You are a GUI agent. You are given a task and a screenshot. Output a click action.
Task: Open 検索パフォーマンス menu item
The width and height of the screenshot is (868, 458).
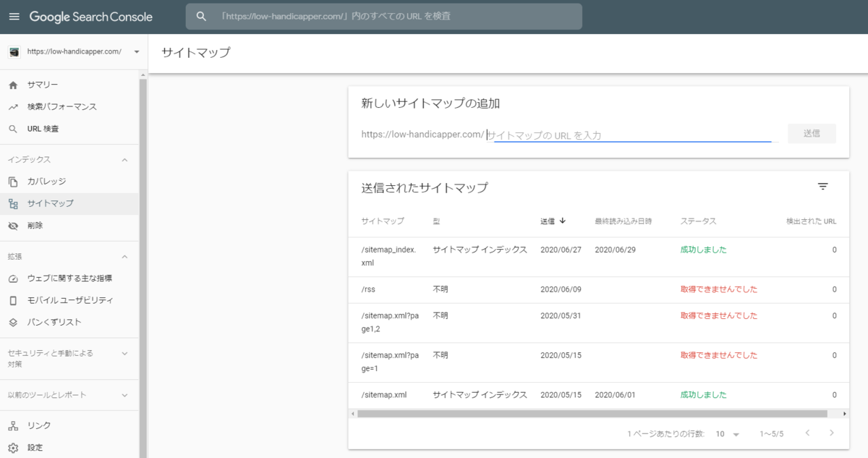click(x=69, y=107)
